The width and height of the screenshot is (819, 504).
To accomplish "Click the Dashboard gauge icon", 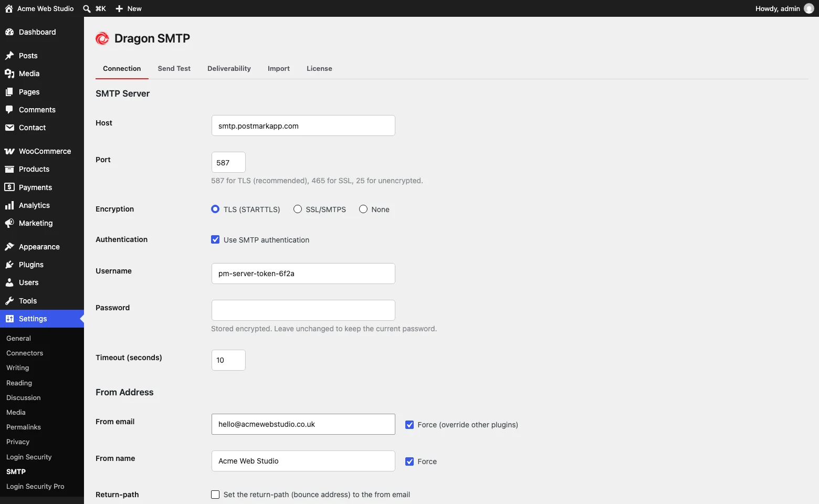I will [9, 32].
